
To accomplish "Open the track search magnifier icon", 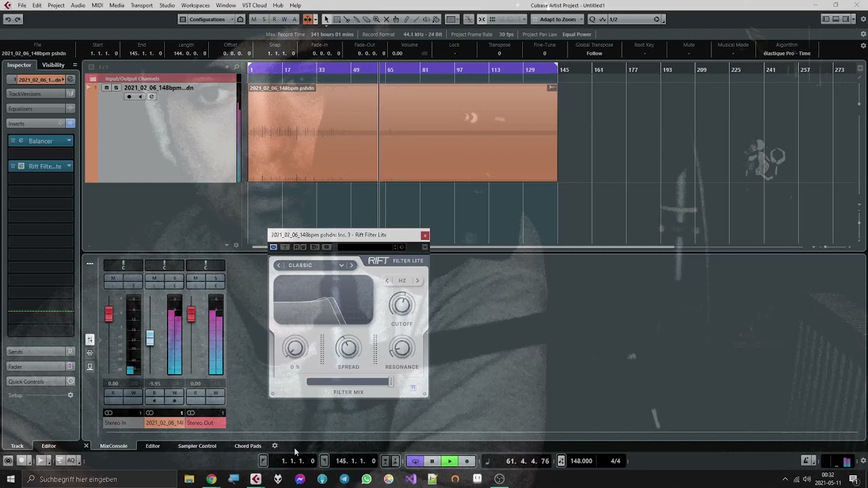I will click(x=237, y=66).
